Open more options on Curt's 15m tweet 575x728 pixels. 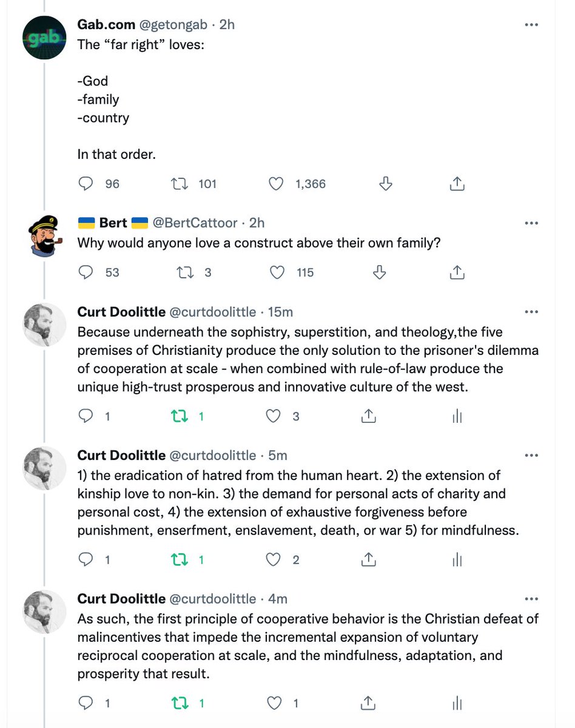coord(531,312)
